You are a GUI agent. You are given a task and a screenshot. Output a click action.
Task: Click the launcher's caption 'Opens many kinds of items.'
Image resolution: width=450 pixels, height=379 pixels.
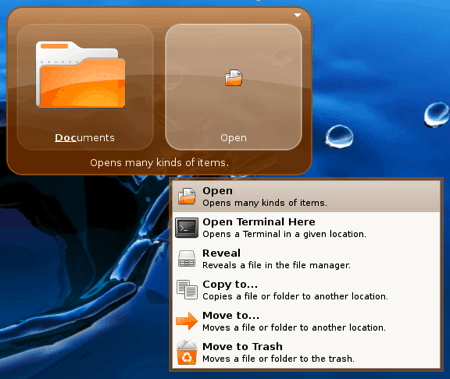pos(159,163)
